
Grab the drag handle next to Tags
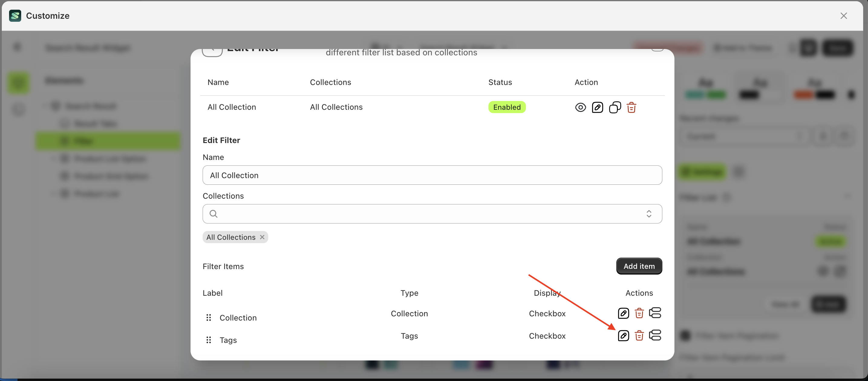pyautogui.click(x=209, y=340)
